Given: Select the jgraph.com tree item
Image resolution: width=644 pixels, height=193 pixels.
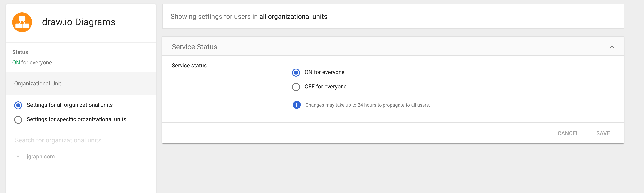Looking at the screenshot, I should coord(41,156).
